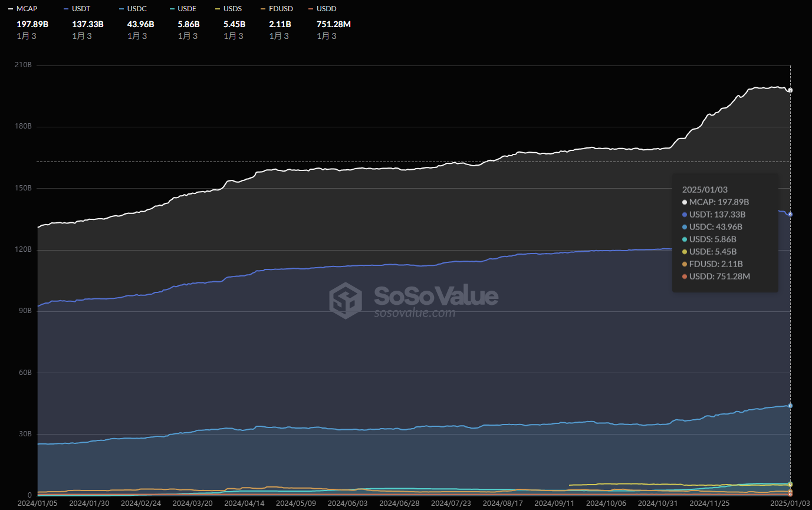Click the 751.28M value under USDD
812x510 pixels.
[334, 24]
